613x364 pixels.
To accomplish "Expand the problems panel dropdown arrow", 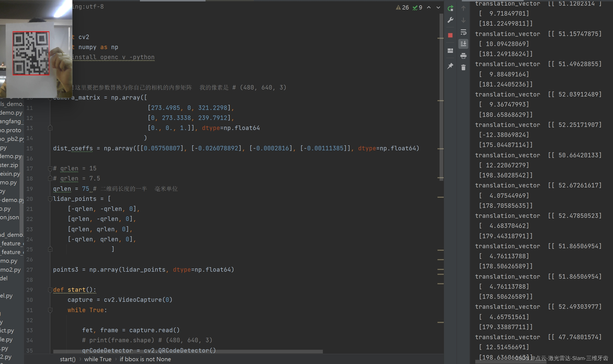I will click(438, 6).
